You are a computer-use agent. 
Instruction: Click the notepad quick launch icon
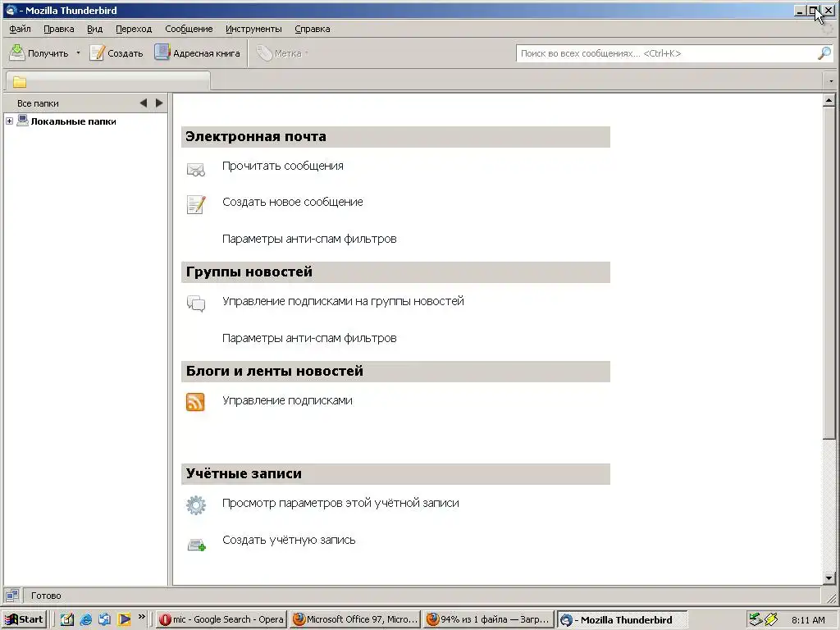coord(67,619)
